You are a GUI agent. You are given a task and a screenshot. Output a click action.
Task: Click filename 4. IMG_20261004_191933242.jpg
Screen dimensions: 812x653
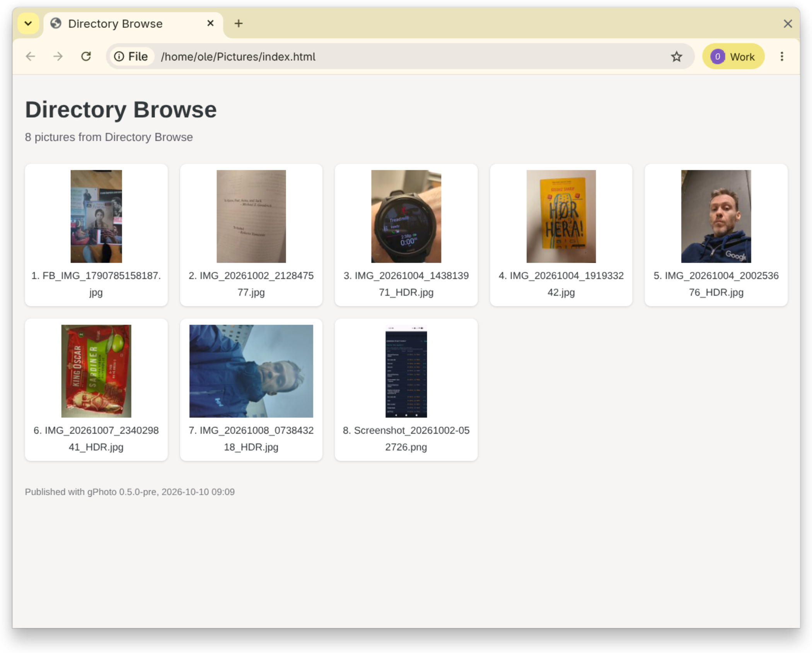click(561, 284)
